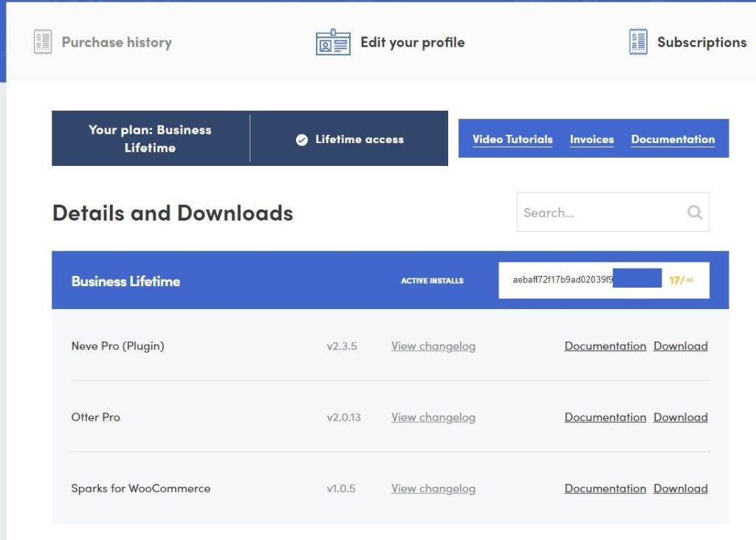Image resolution: width=756 pixels, height=540 pixels.
Task: Click inside the Search input field
Action: (598, 212)
